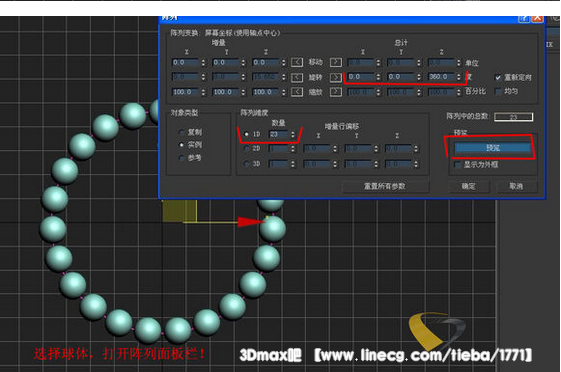Viewport: 561px width, 372px height.
Task: Click the incremental Scale Y field showing 100.0
Action: (x=225, y=92)
